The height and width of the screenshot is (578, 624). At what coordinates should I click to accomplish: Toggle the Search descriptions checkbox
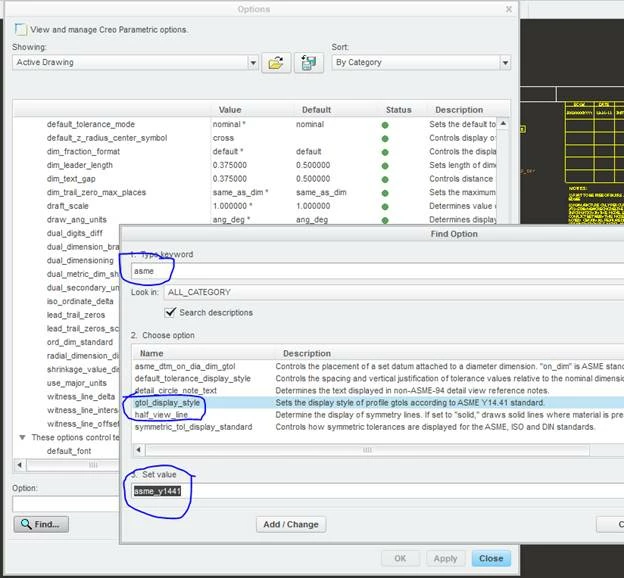tap(170, 312)
